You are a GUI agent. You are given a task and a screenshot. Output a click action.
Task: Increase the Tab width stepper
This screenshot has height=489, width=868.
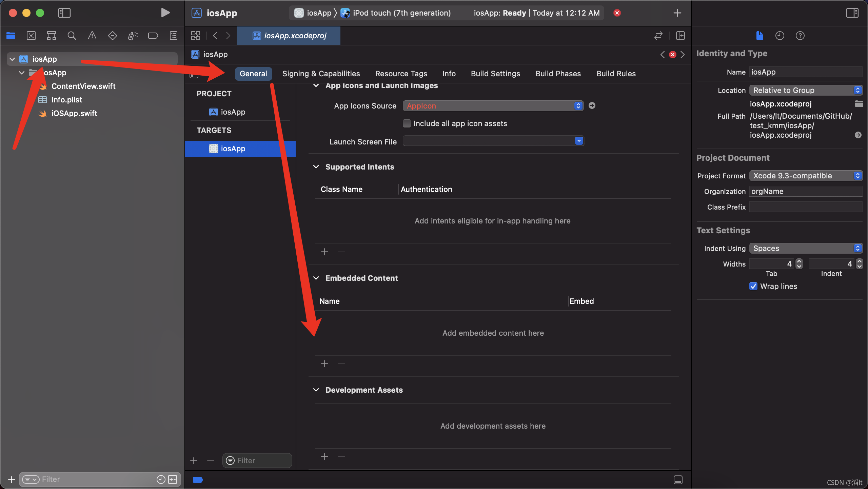point(799,261)
